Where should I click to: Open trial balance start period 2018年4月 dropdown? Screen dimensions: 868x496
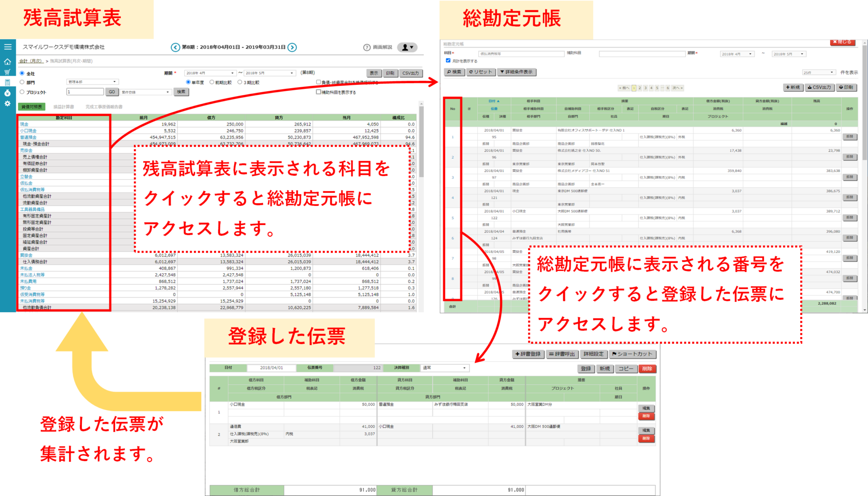coord(210,73)
